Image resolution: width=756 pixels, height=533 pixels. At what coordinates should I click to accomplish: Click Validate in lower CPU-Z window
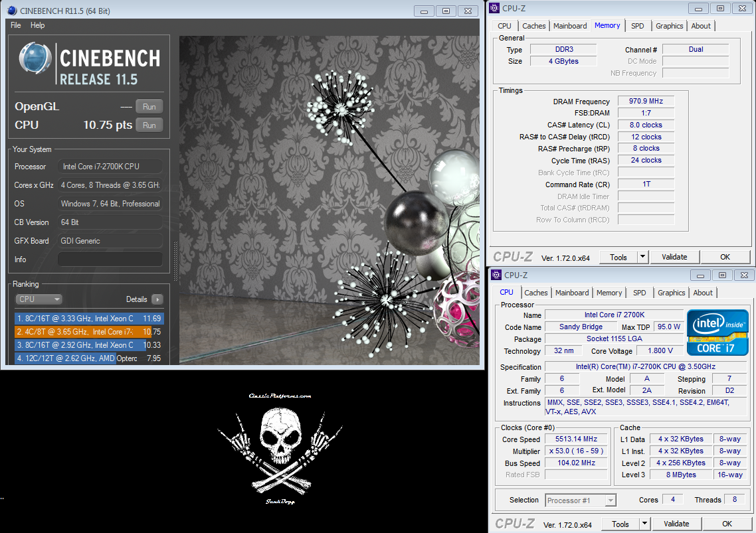click(x=676, y=524)
